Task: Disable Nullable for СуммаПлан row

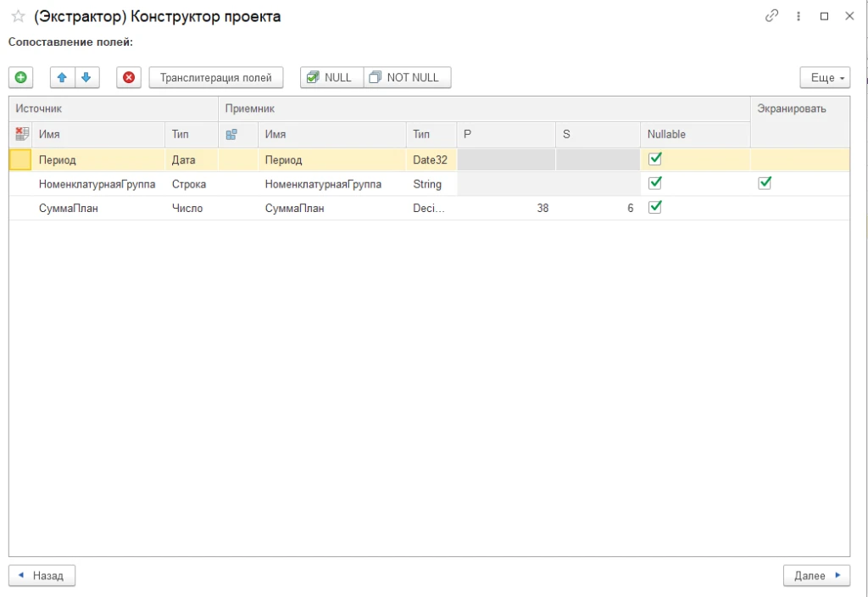Action: tap(654, 208)
